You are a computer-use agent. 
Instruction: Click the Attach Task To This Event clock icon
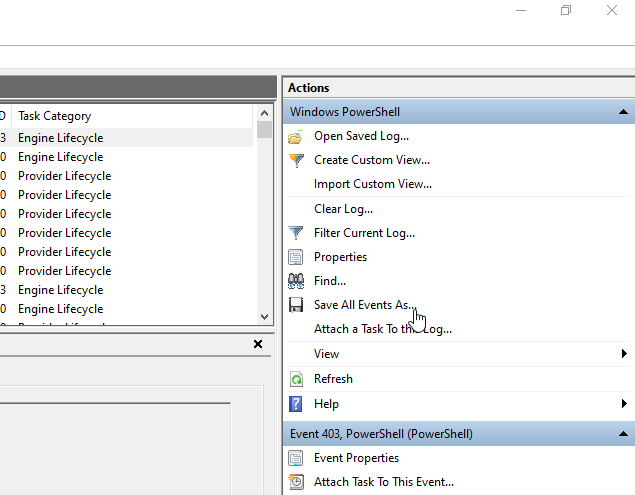coord(296,482)
